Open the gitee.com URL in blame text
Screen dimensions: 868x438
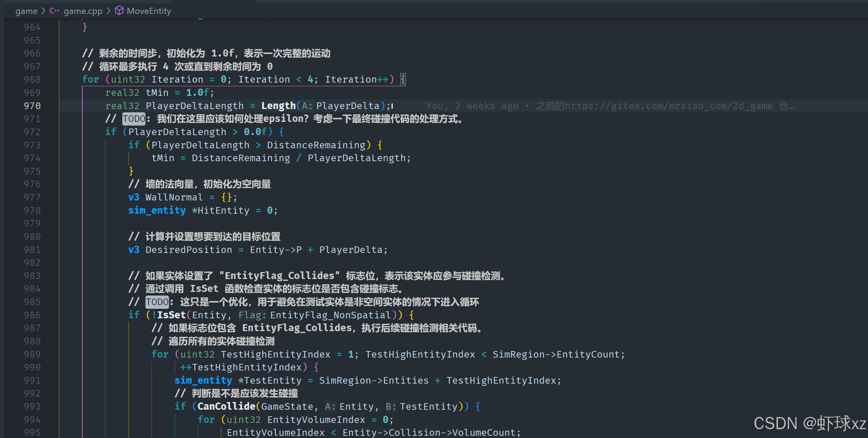tap(669, 106)
